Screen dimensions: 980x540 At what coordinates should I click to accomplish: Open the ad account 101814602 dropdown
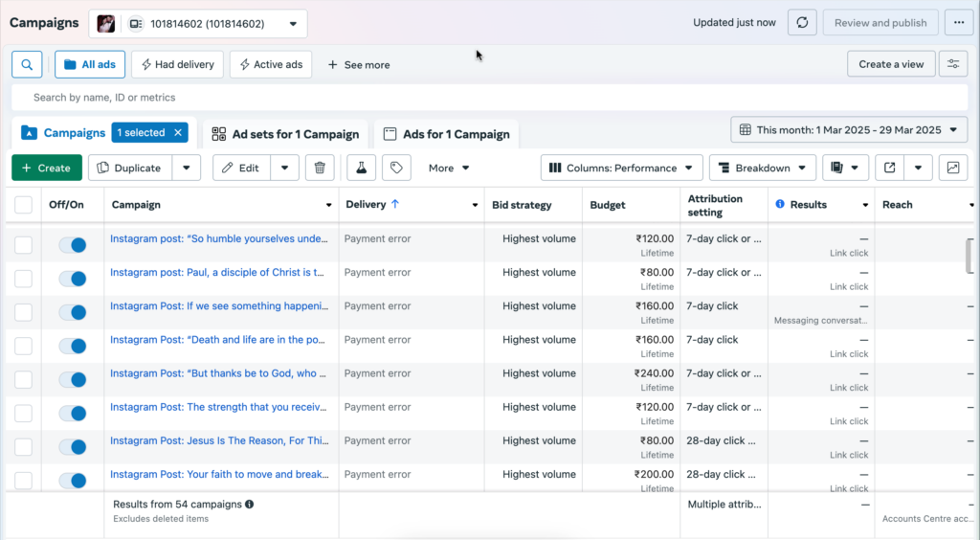[x=198, y=24]
